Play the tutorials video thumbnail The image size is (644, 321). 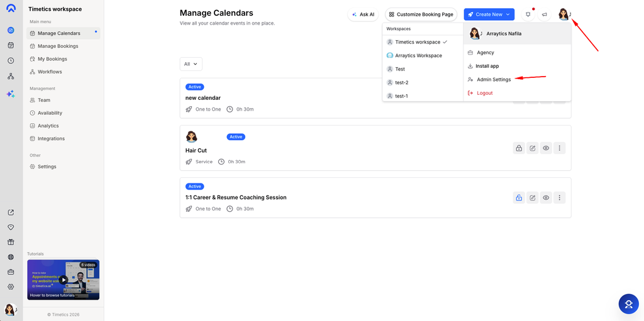(x=64, y=280)
